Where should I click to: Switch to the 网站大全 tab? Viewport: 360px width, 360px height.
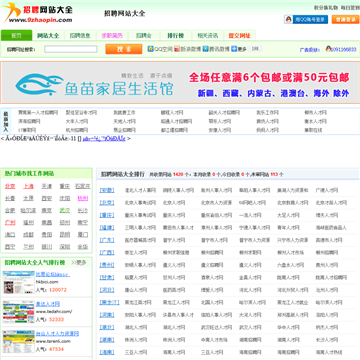pos(48,35)
